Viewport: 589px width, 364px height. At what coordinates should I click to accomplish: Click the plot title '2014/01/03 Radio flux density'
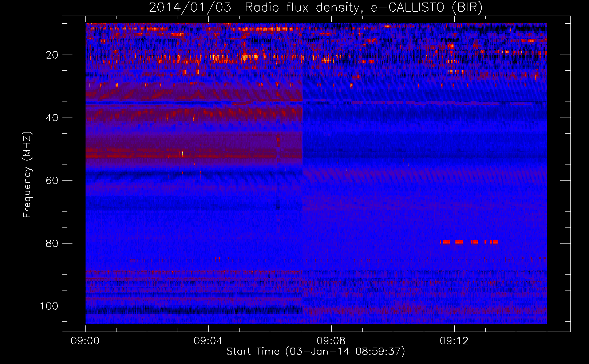tap(316, 8)
